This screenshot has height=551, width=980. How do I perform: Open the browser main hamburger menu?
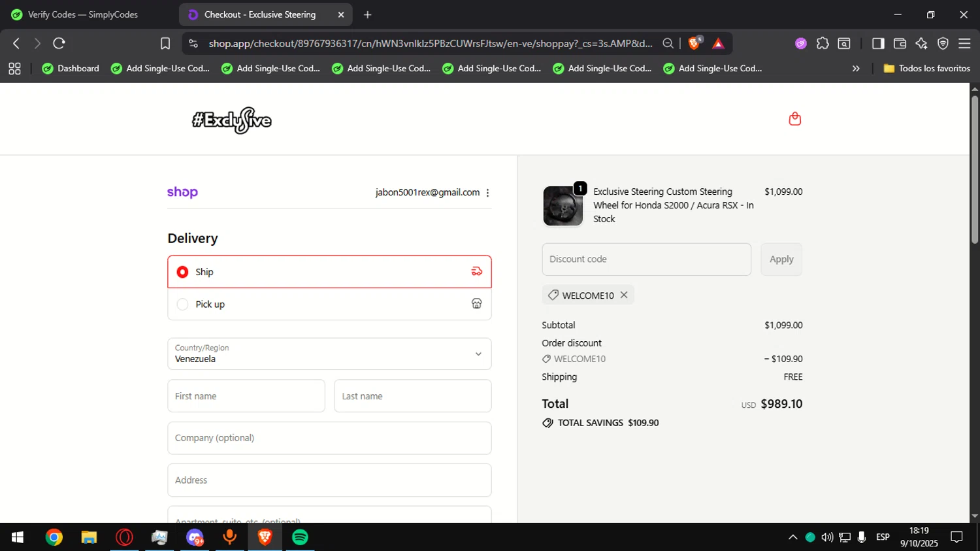click(x=964, y=43)
